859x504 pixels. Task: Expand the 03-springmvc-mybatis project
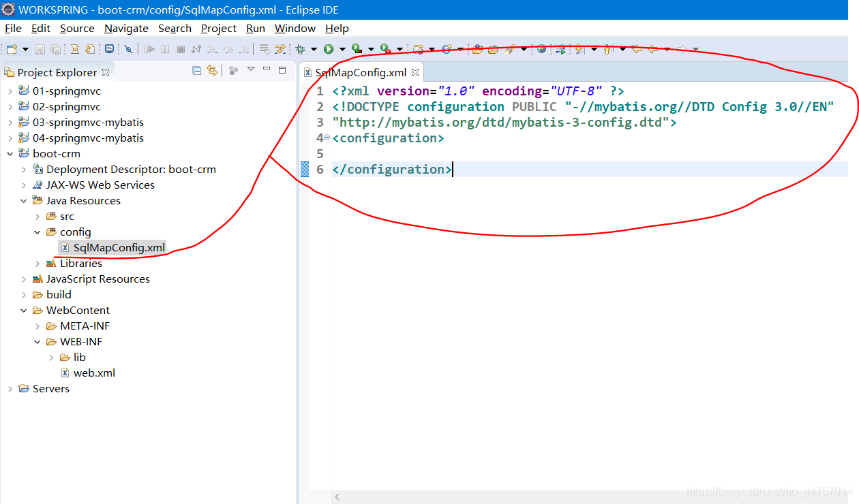pos(10,122)
